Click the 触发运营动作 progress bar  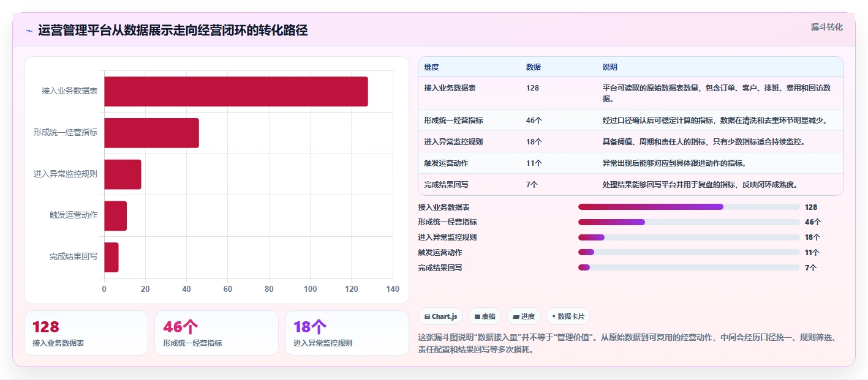click(x=689, y=252)
